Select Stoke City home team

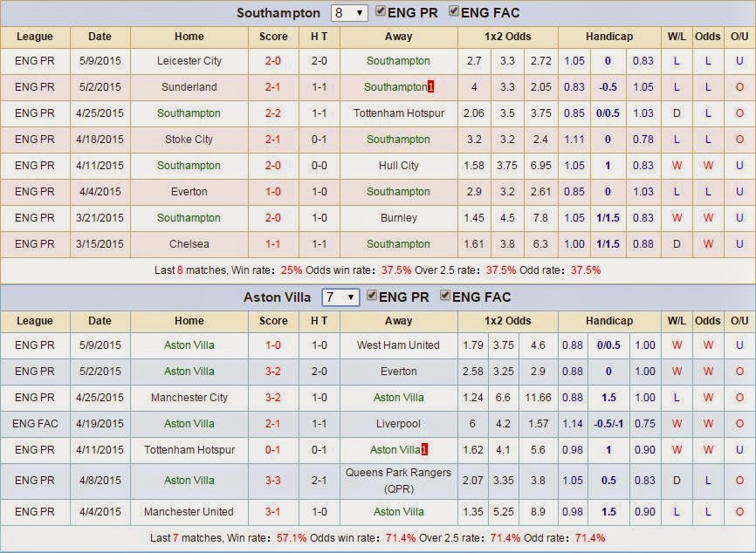coord(189,140)
